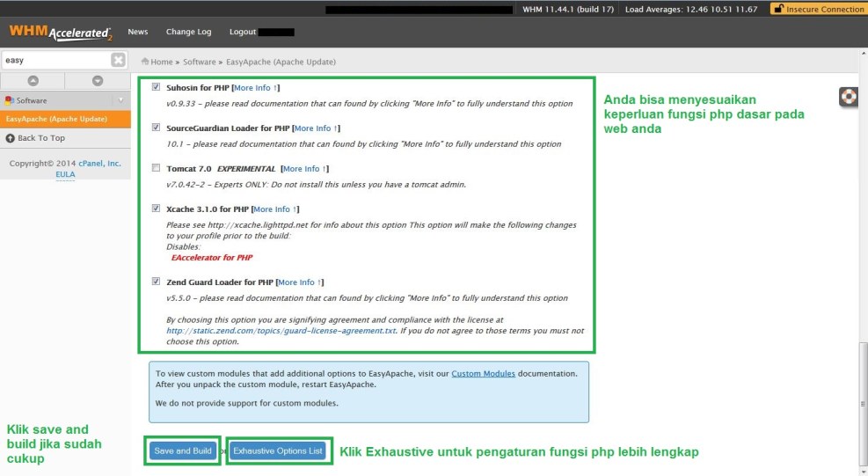Click the Home breadcrumb house icon
This screenshot has height=476, width=868.
coord(145,62)
